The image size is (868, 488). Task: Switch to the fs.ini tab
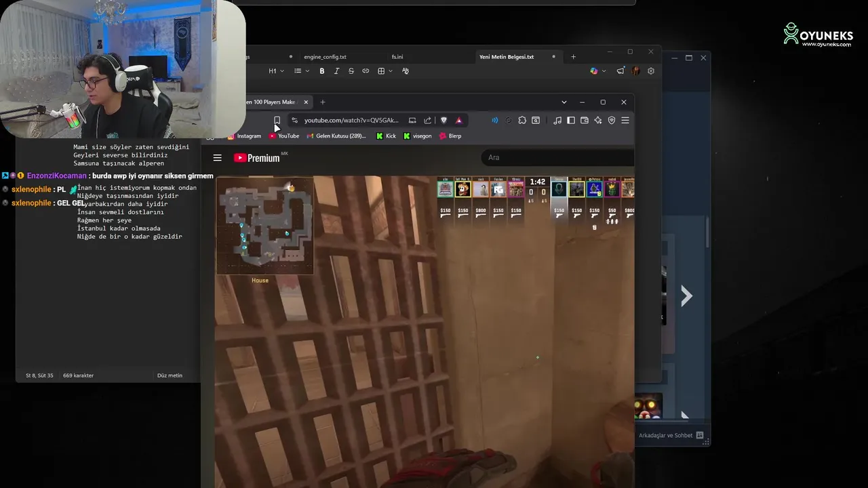tap(397, 57)
